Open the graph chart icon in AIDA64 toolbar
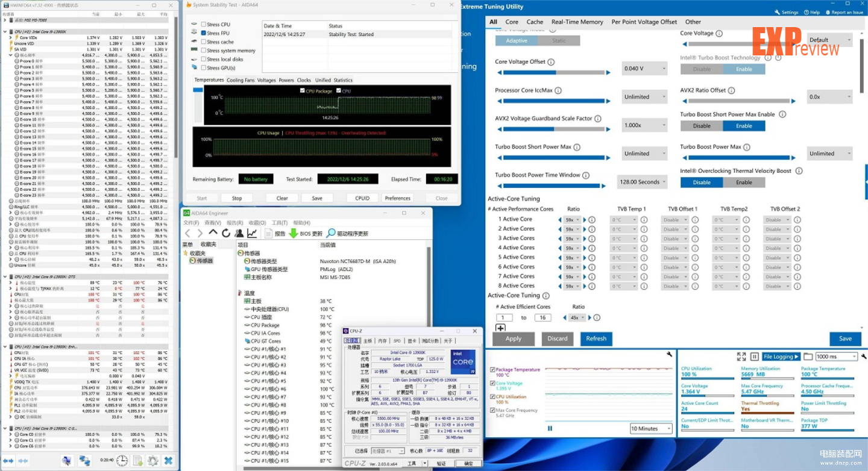 pyautogui.click(x=252, y=233)
